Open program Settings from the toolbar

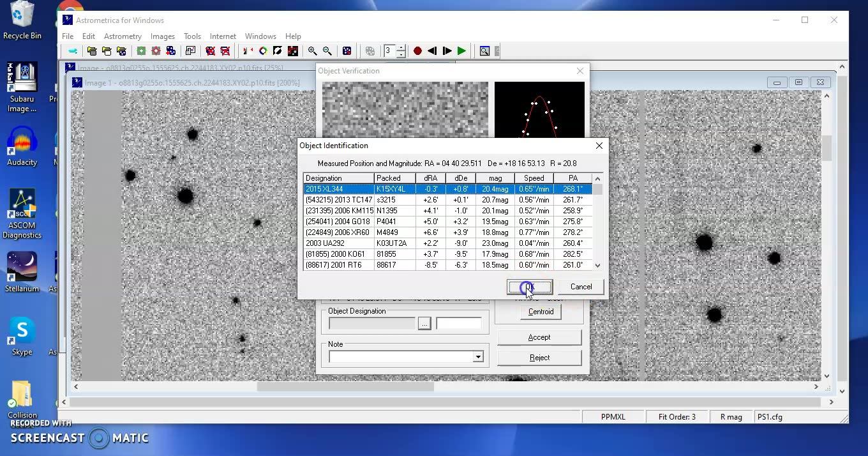click(x=73, y=51)
